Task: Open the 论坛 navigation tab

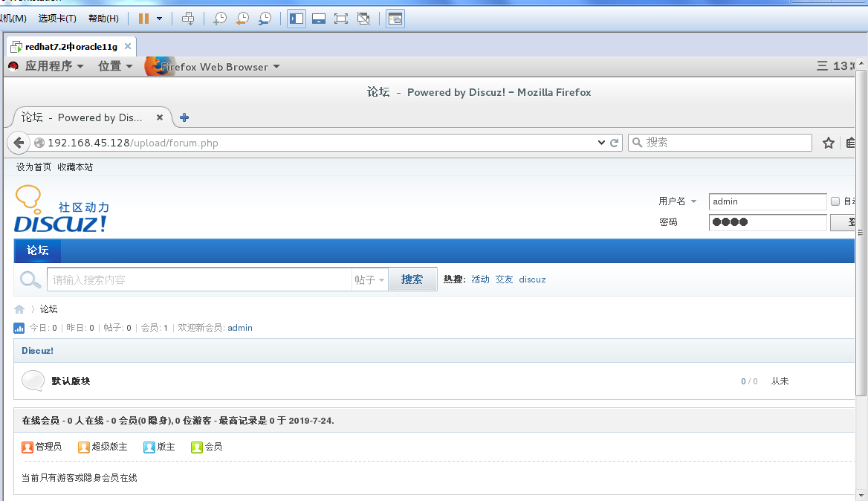Action: (38, 250)
